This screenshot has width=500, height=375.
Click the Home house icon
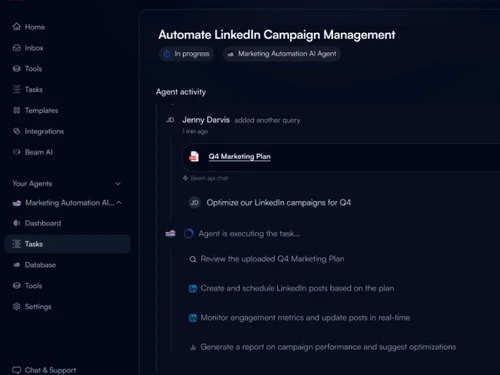(x=17, y=27)
